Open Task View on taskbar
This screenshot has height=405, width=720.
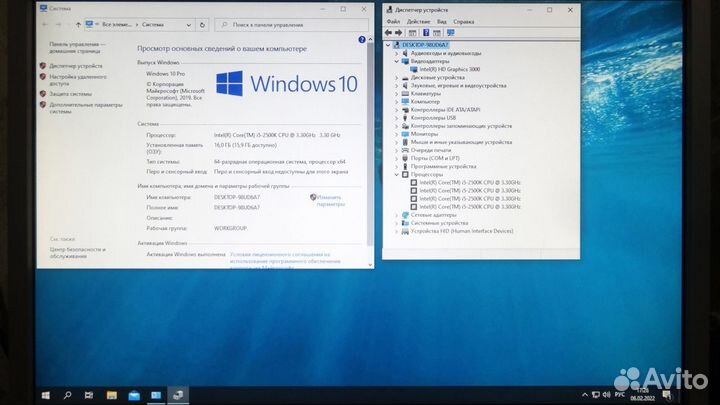(89, 395)
